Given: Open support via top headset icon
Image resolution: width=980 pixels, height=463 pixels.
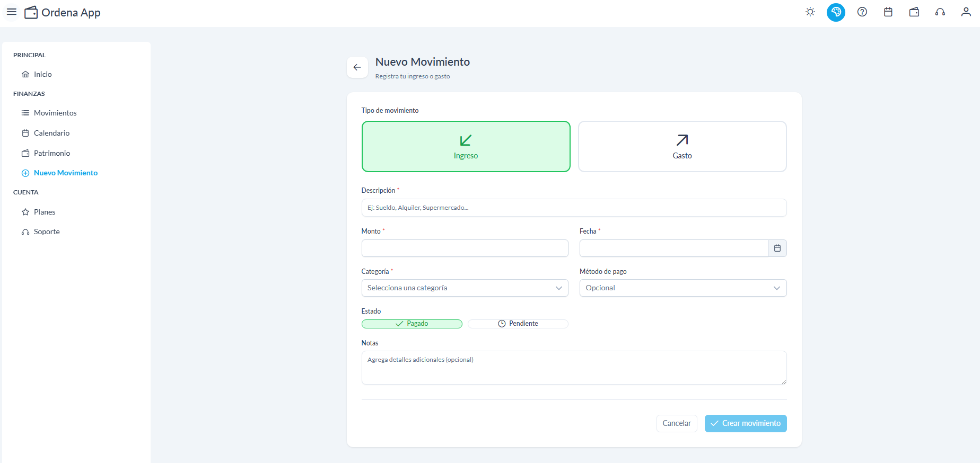Looking at the screenshot, I should [940, 12].
